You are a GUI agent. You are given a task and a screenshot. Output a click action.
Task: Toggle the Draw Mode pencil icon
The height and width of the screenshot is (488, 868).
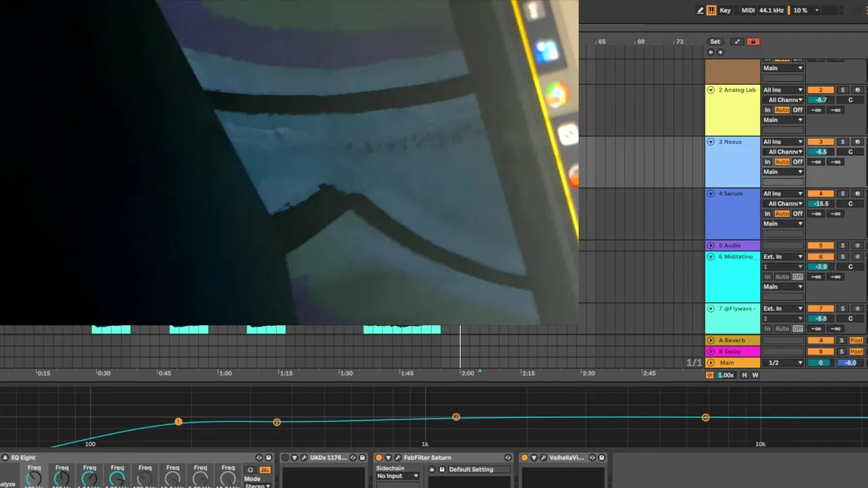701,10
